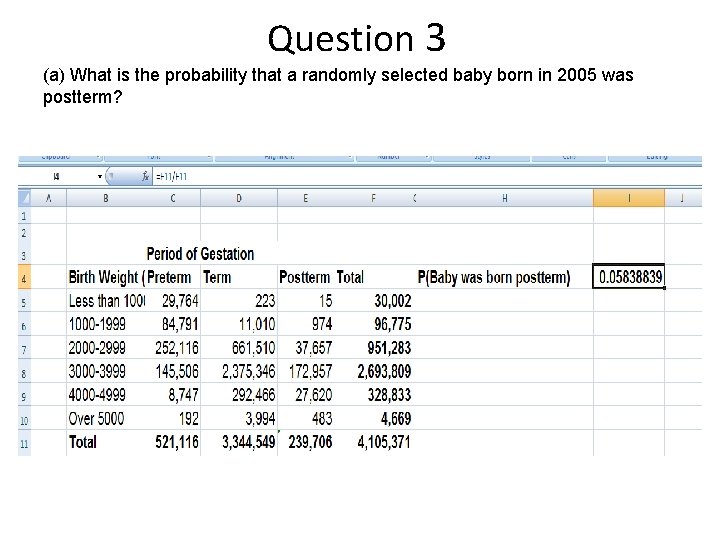Click the Select All corner of the sheet
Screen dimensions: 720x540
pos(24,198)
